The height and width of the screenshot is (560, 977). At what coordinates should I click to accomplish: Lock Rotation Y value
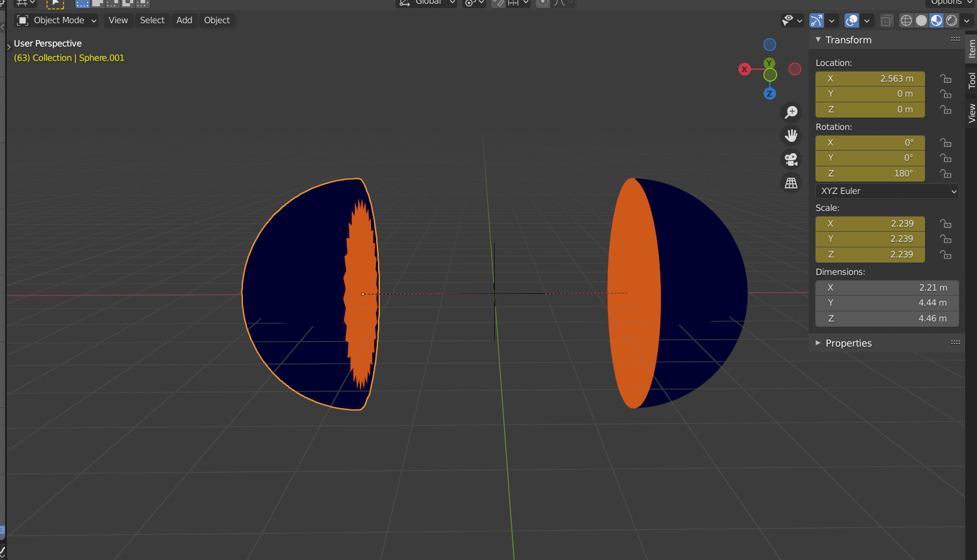point(946,158)
